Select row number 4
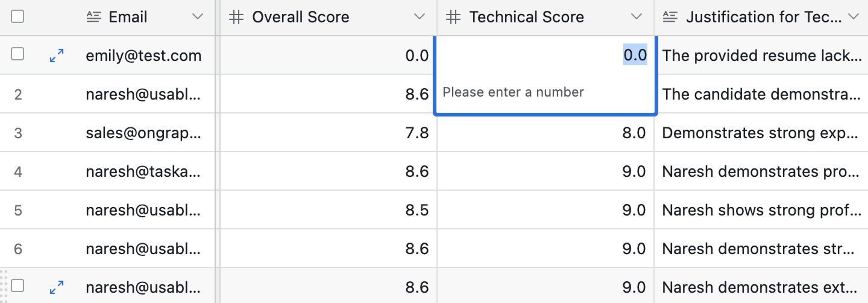The width and height of the screenshot is (868, 303). point(18,171)
